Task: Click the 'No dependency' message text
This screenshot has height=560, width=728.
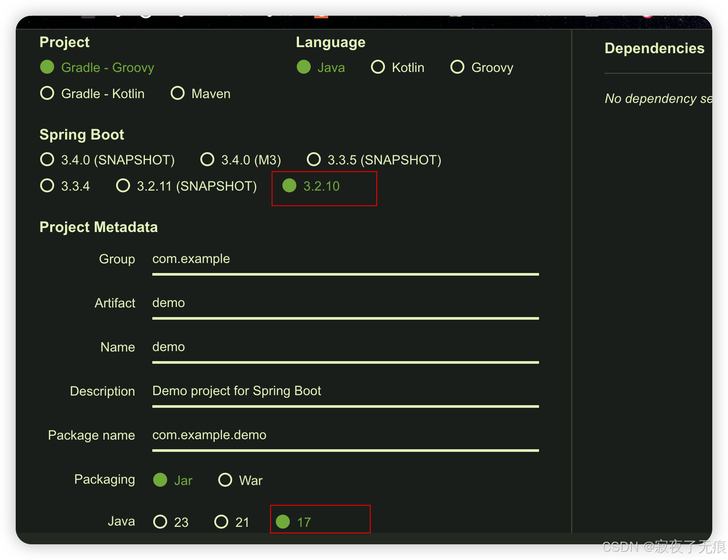Action: tap(659, 99)
